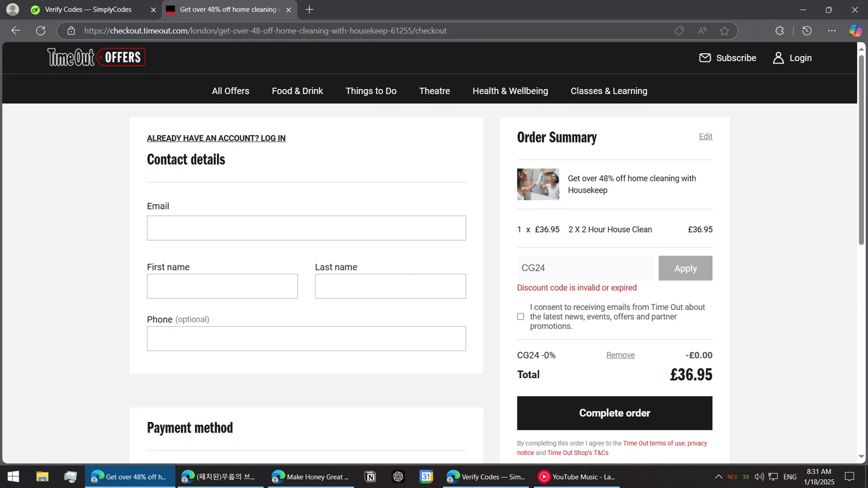Viewport: 868px width, 488px height.
Task: Open the calendar app showing 31 in taskbar
Action: pyautogui.click(x=426, y=476)
